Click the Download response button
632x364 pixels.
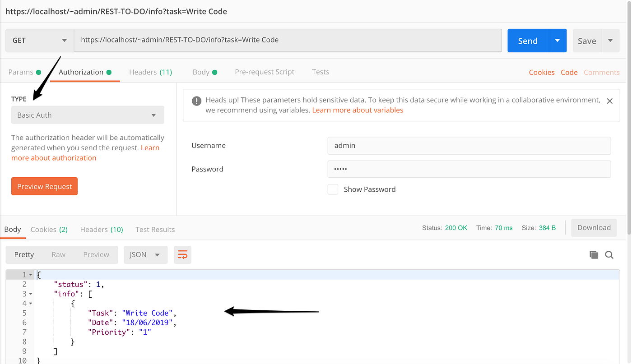click(x=594, y=227)
